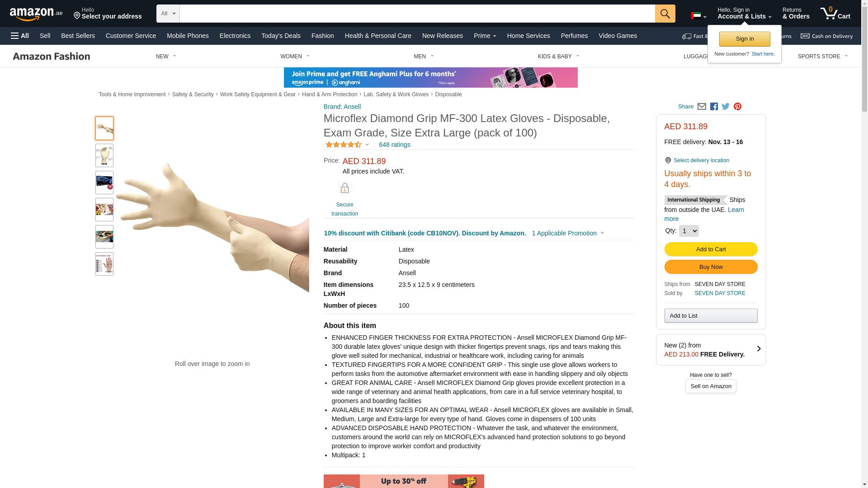Click the Amazon.ae logo

[x=36, y=14]
